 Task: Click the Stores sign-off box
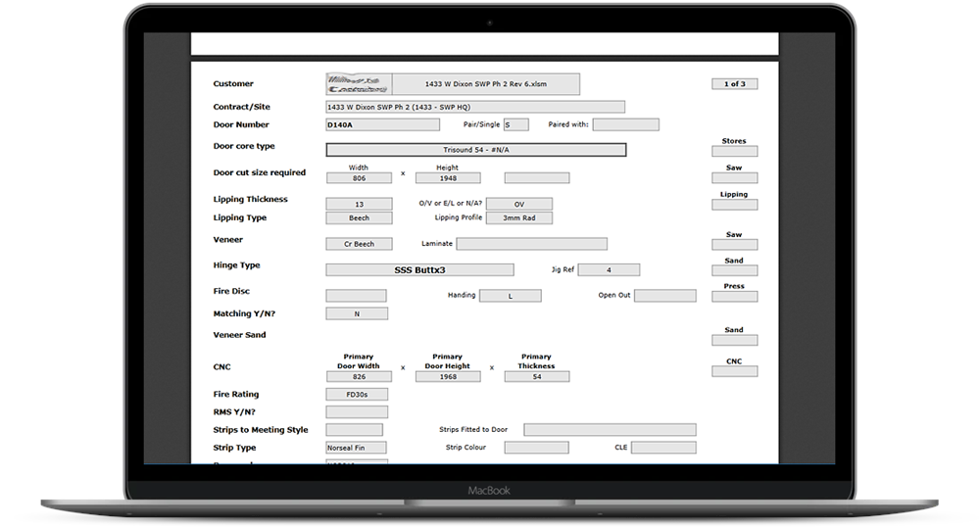tap(734, 152)
